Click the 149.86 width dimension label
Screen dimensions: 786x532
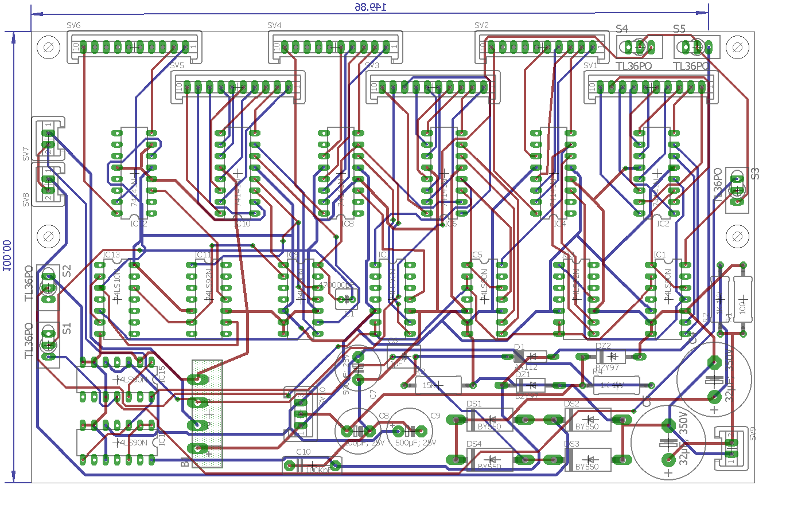370,7
